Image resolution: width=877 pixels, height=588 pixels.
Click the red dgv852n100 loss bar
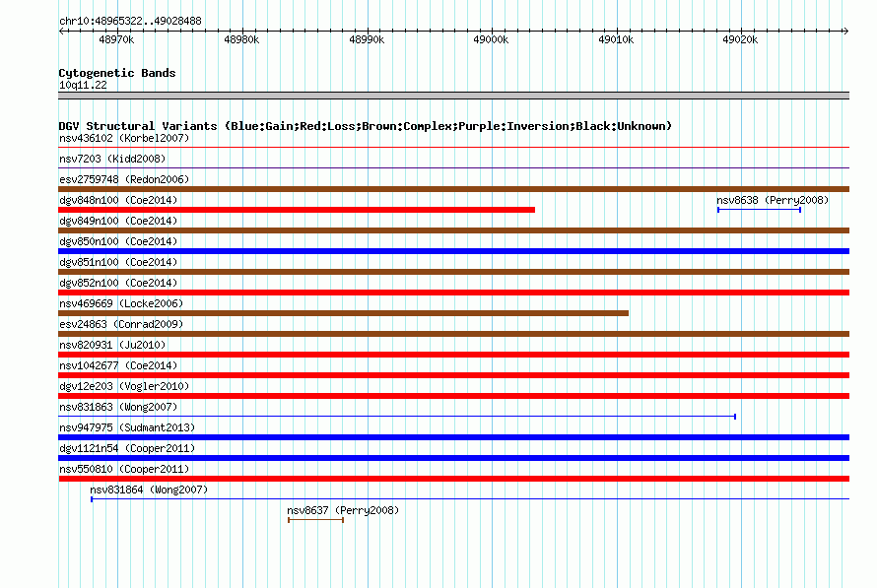[453, 293]
